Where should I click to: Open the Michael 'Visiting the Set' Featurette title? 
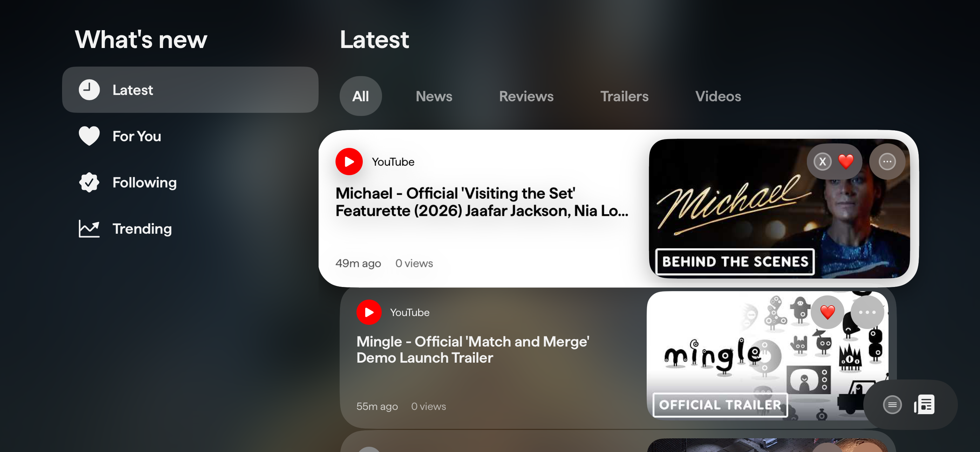coord(482,202)
